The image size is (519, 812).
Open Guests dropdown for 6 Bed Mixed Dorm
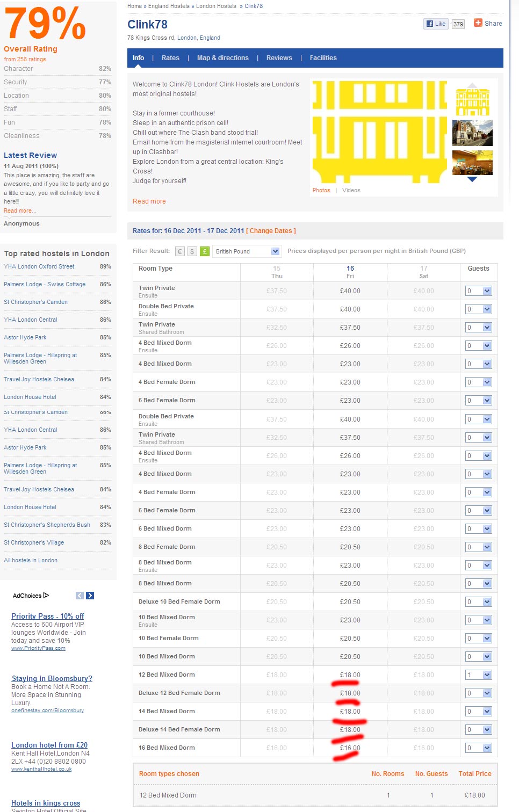point(479,529)
